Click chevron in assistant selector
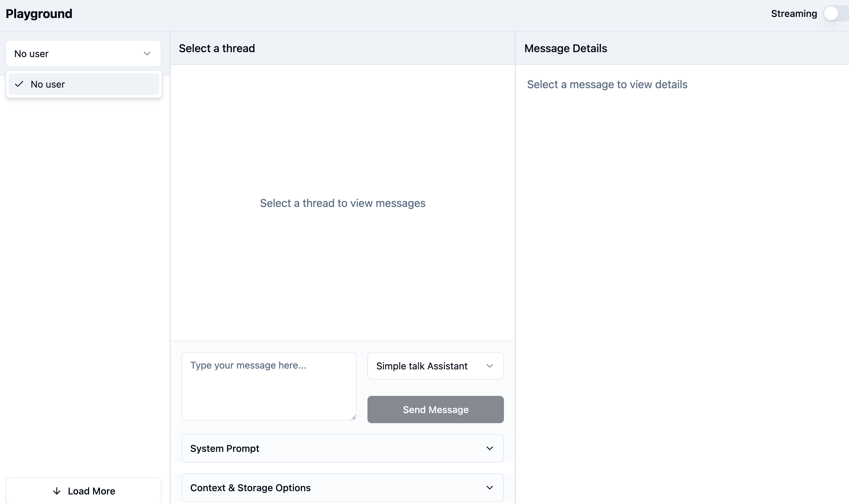The width and height of the screenshot is (849, 504). tap(489, 366)
